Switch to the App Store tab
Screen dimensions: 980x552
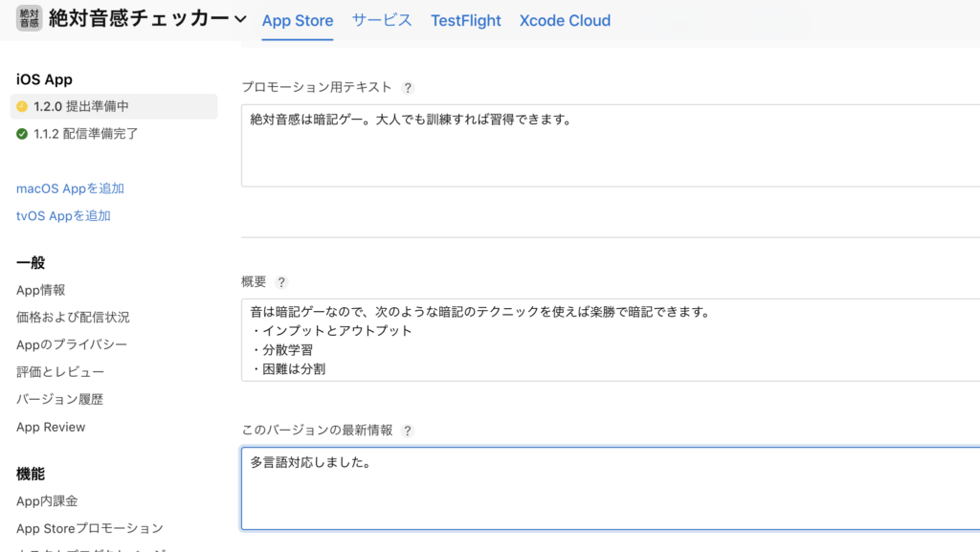pos(298,21)
